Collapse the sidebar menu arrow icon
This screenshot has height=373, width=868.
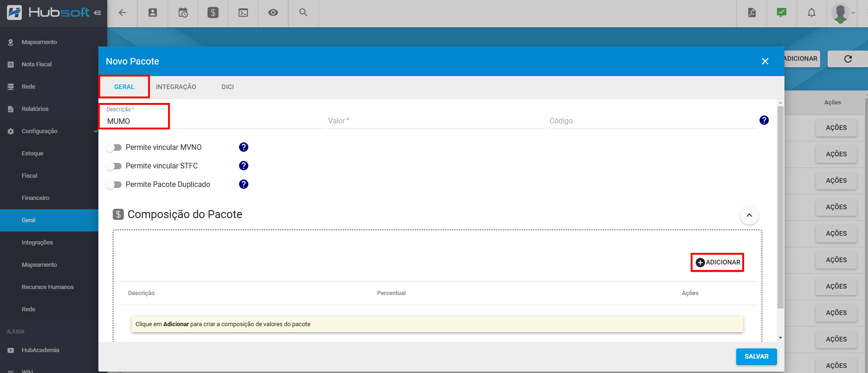pos(97,13)
